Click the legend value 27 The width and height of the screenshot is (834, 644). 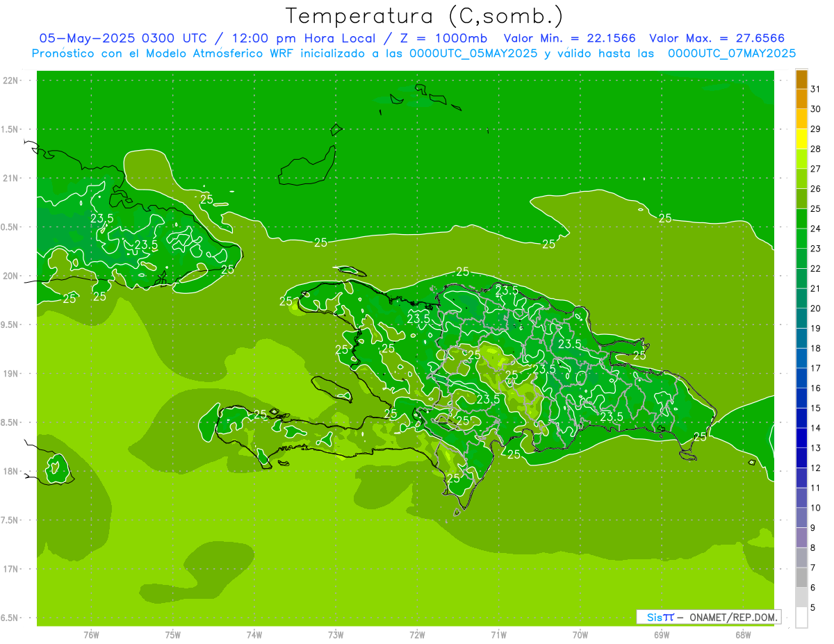(x=815, y=169)
